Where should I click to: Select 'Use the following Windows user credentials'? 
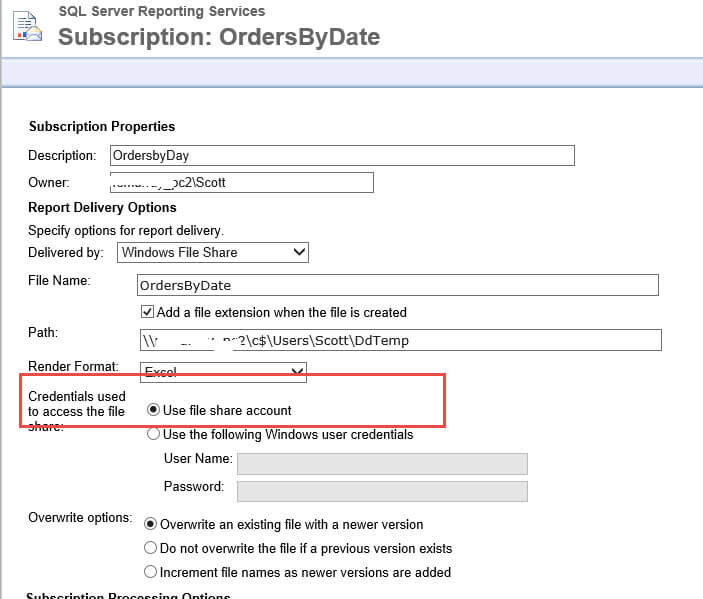153,434
